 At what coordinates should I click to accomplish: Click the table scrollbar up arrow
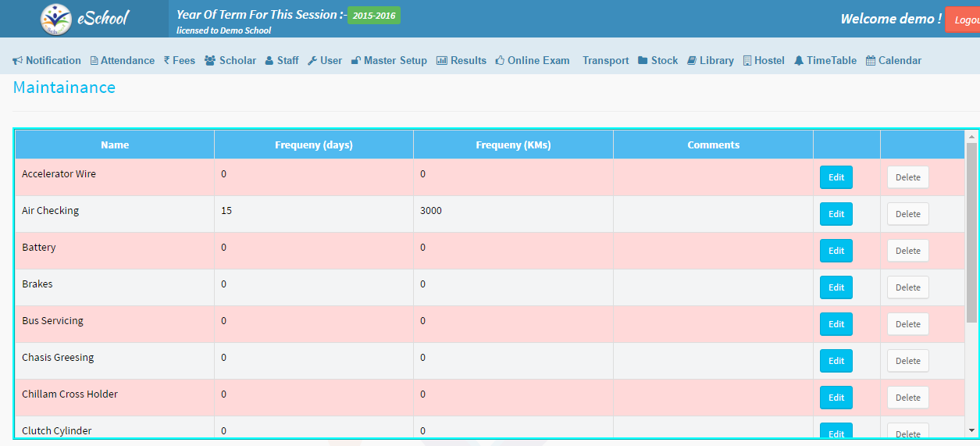click(971, 136)
